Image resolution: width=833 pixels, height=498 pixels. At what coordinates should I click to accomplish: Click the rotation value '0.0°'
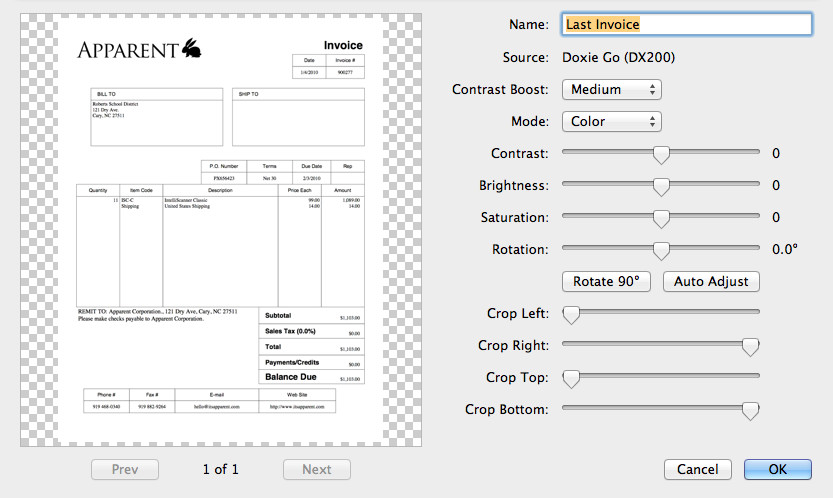pos(785,249)
